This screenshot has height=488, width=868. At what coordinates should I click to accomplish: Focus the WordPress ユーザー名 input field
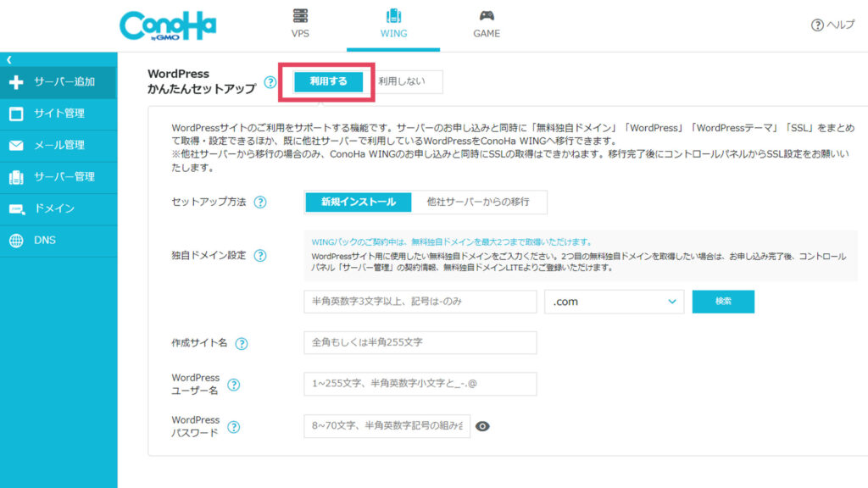pyautogui.click(x=420, y=384)
